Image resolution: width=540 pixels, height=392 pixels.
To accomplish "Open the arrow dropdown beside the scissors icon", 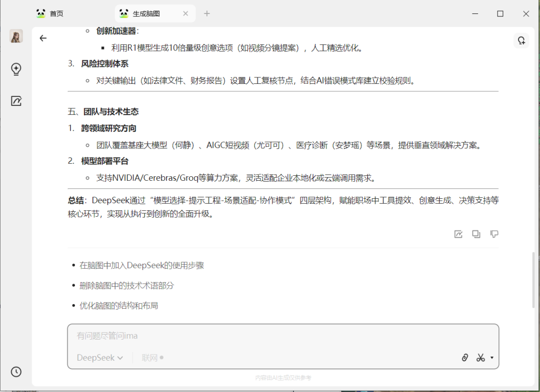I will 491,358.
